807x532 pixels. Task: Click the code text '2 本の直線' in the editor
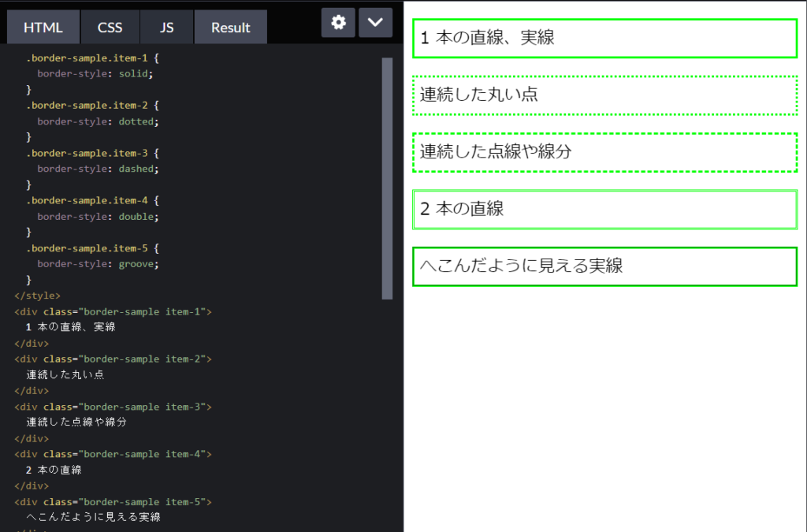click(x=54, y=471)
